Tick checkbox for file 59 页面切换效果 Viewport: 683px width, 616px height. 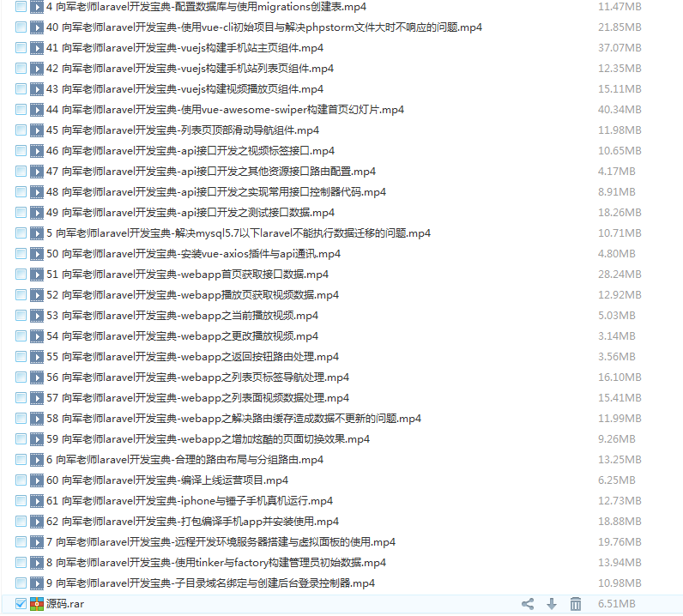(21, 439)
